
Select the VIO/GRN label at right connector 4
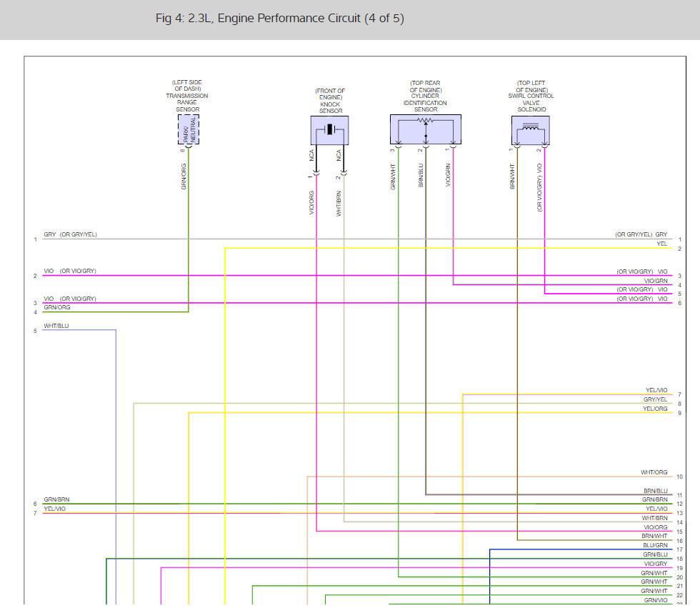656,281
